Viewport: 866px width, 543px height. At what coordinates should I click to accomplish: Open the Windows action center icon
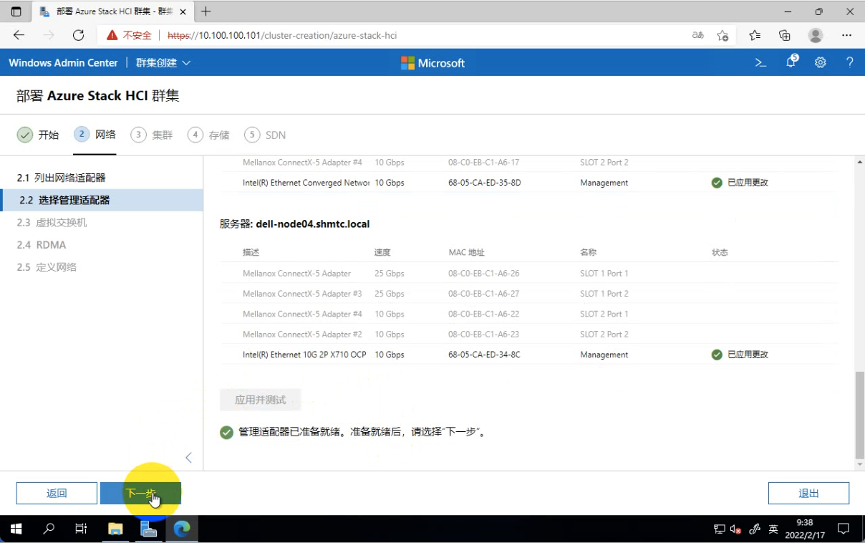click(843, 529)
